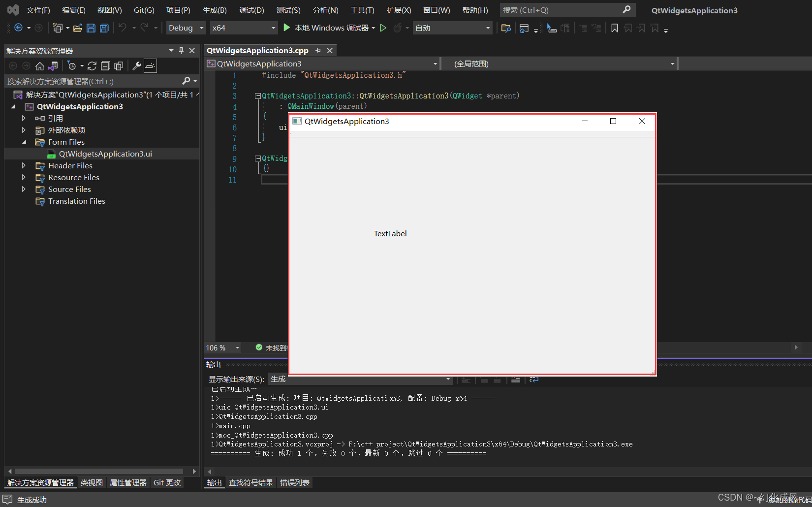Click the bookmark icon in the toolbar
The width and height of the screenshot is (812, 507).
[615, 28]
